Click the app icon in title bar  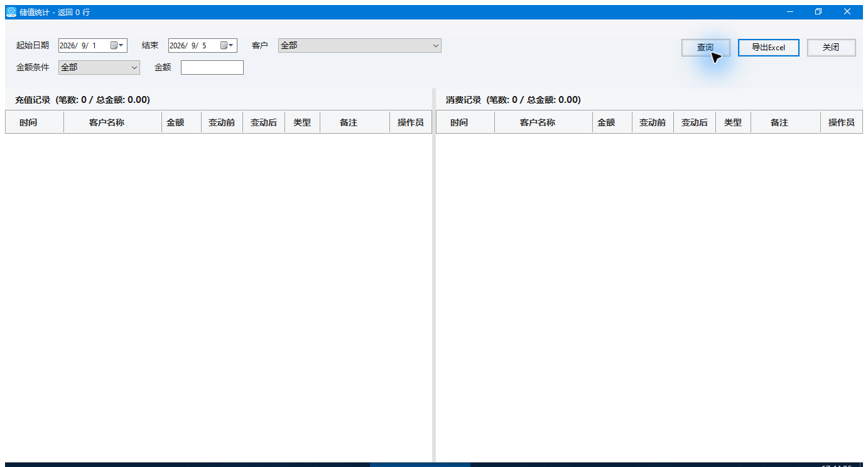[x=11, y=12]
